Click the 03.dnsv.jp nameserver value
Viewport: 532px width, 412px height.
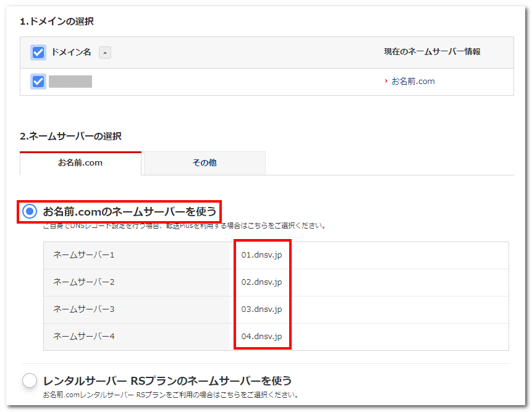[x=261, y=309]
